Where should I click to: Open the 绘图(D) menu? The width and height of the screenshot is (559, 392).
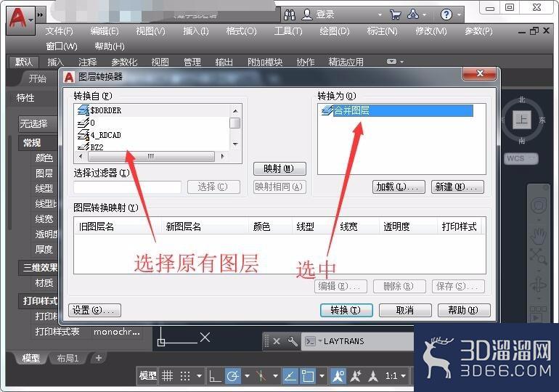[335, 31]
